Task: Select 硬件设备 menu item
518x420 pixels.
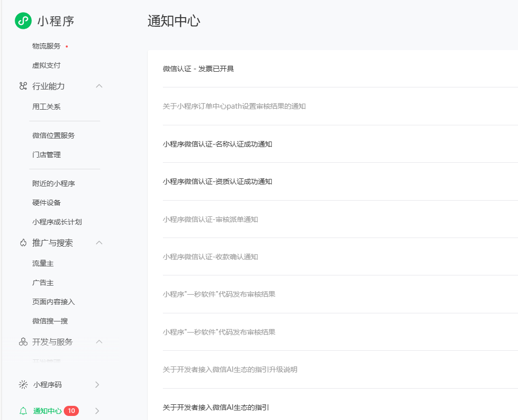Action: coord(47,203)
